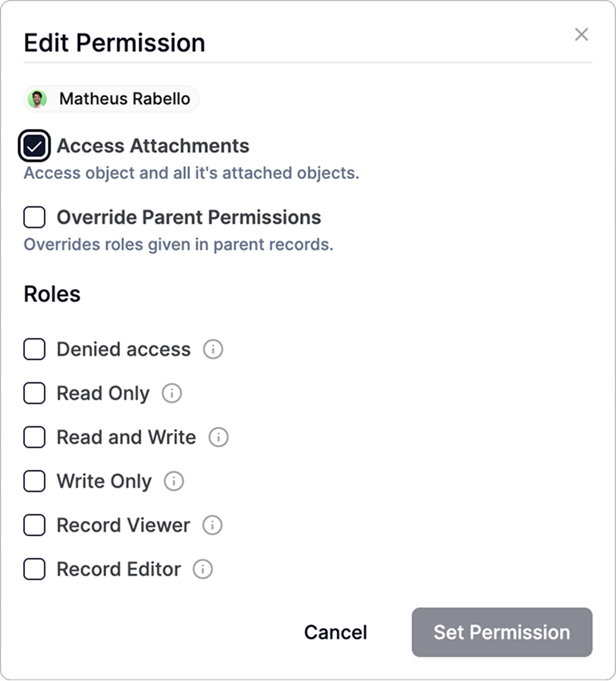Check the Denied access role

click(34, 350)
